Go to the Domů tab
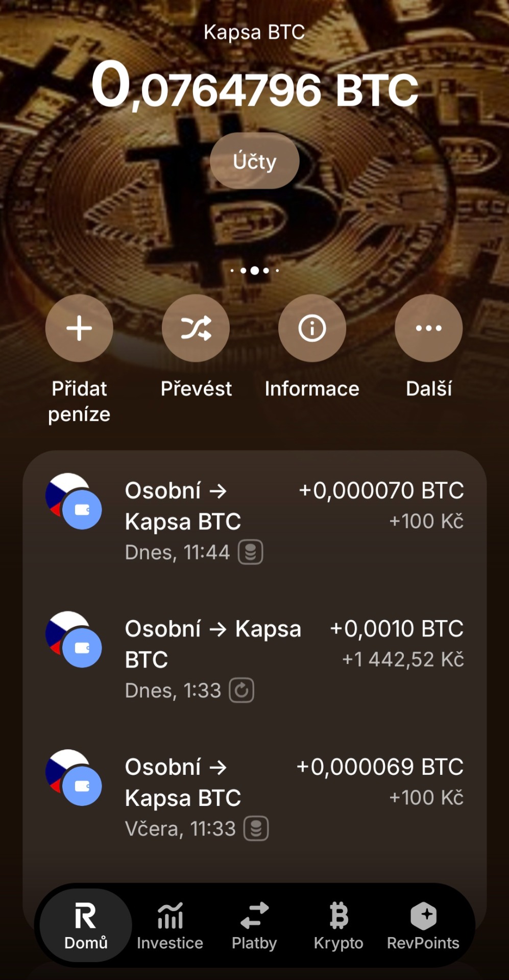The height and width of the screenshot is (980, 509). pos(86,925)
